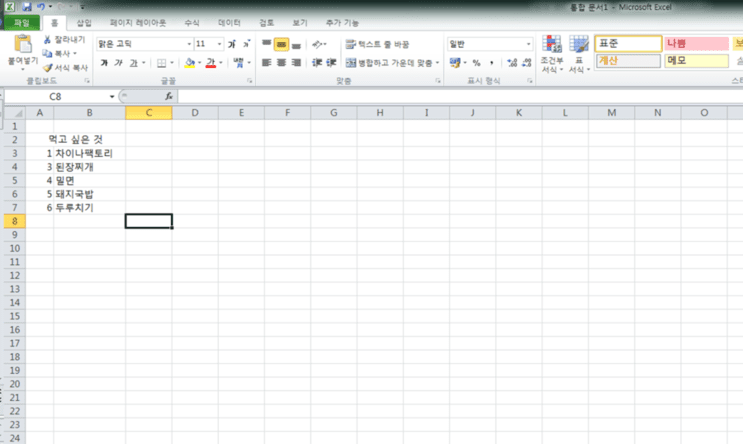
Task: Apply the Bad (나쁨) cell style swatch
Action: [x=697, y=44]
